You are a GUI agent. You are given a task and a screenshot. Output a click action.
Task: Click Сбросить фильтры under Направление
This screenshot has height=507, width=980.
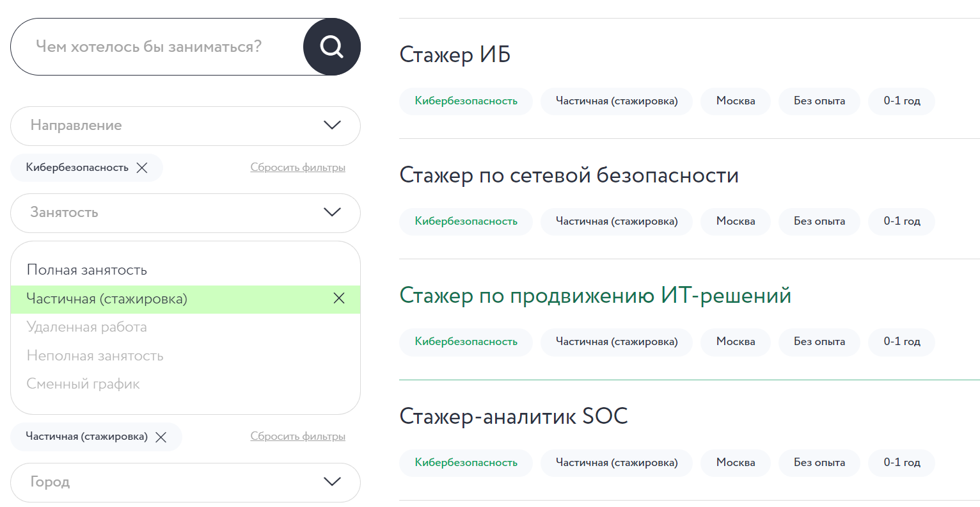[297, 168]
